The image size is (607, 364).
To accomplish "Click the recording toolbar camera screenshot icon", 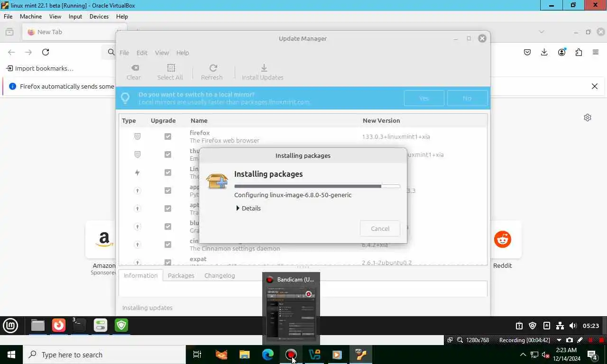I will [x=570, y=340].
